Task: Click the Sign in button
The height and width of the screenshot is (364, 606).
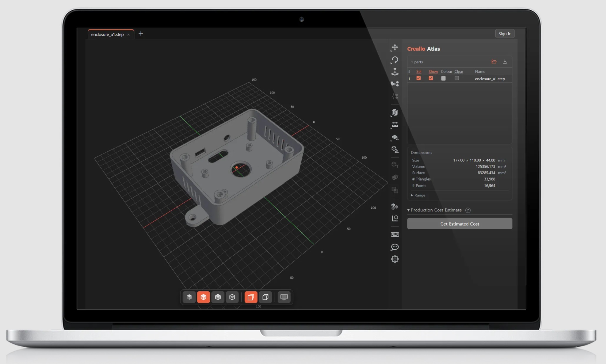Action: pos(505,34)
